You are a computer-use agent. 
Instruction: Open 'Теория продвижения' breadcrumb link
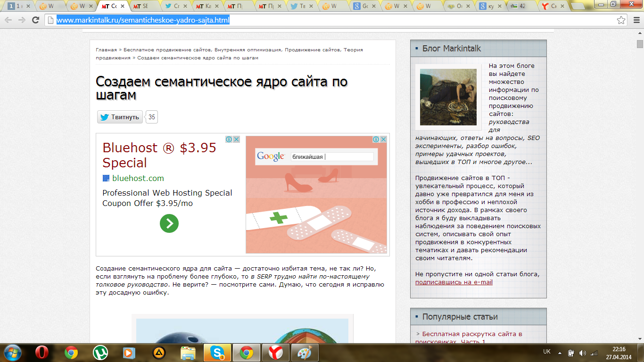click(x=229, y=53)
